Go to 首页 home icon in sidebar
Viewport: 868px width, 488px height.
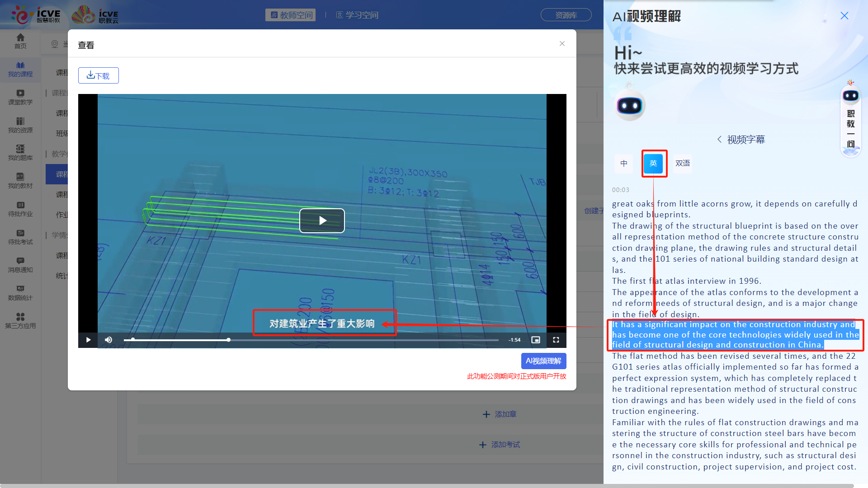[x=20, y=41]
